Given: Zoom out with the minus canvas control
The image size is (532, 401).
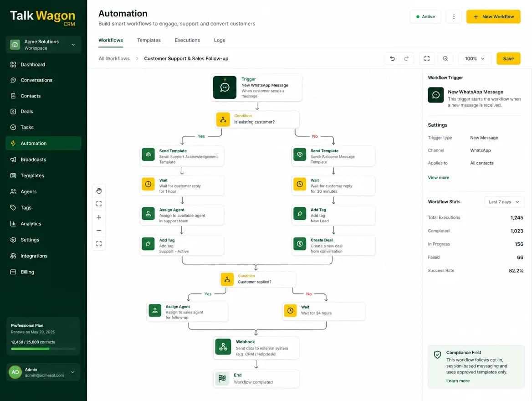Looking at the screenshot, I should [x=99, y=230].
